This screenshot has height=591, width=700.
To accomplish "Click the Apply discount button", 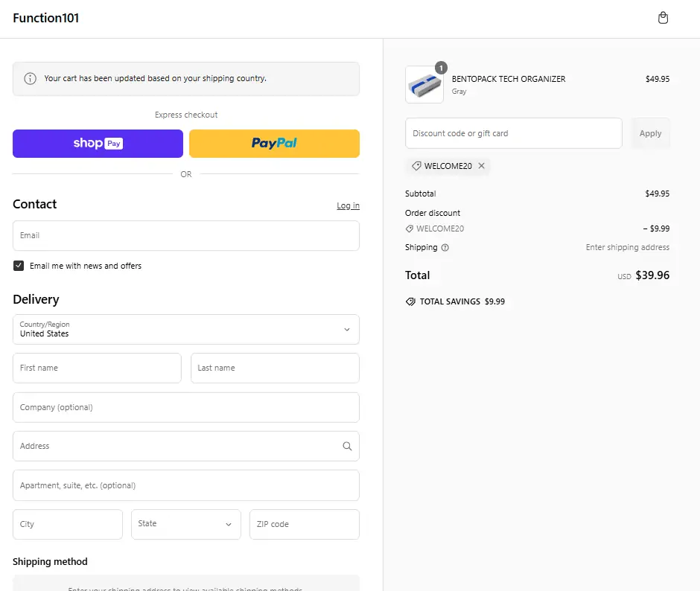I will [650, 133].
